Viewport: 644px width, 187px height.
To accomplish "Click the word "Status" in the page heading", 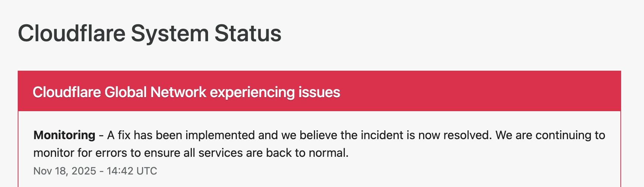I will 248,33.
